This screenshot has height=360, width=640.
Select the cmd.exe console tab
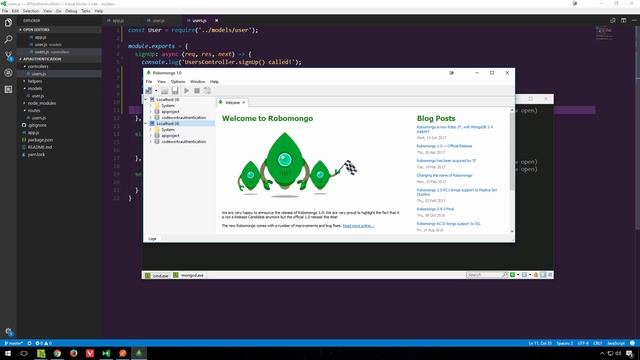157,276
